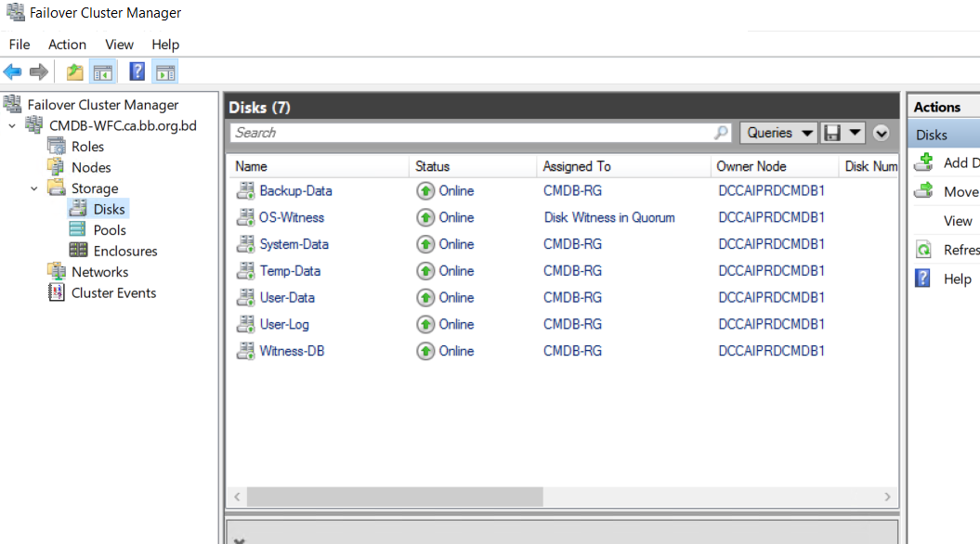The image size is (980, 544).
Task: Click the Nodes tree icon
Action: 57,167
